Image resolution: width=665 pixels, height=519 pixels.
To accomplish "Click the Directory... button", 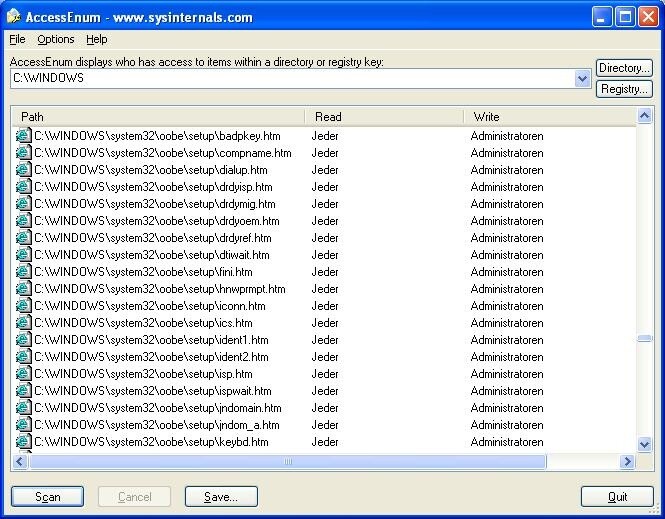I will pos(624,68).
